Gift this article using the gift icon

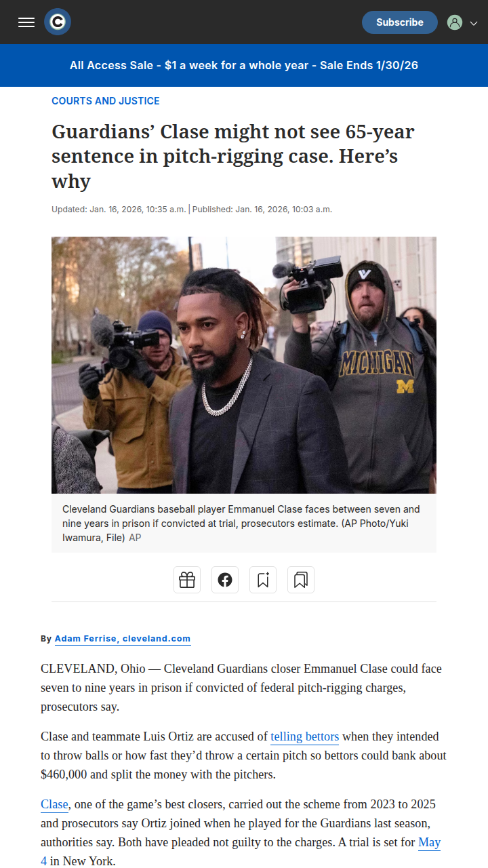tap(187, 580)
